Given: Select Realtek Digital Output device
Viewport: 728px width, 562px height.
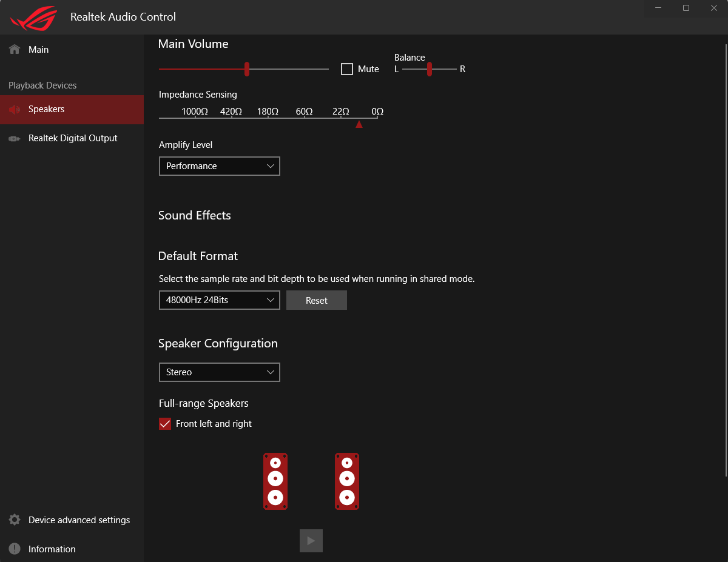Looking at the screenshot, I should pyautogui.click(x=72, y=139).
